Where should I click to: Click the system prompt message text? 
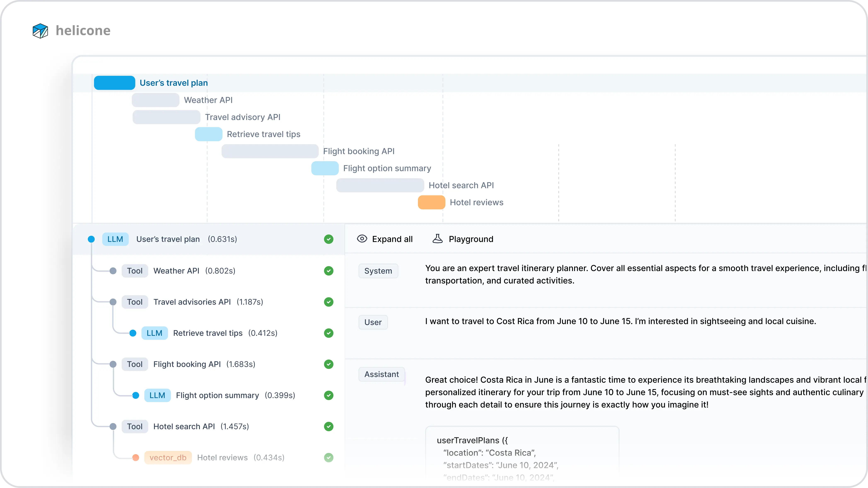point(645,274)
